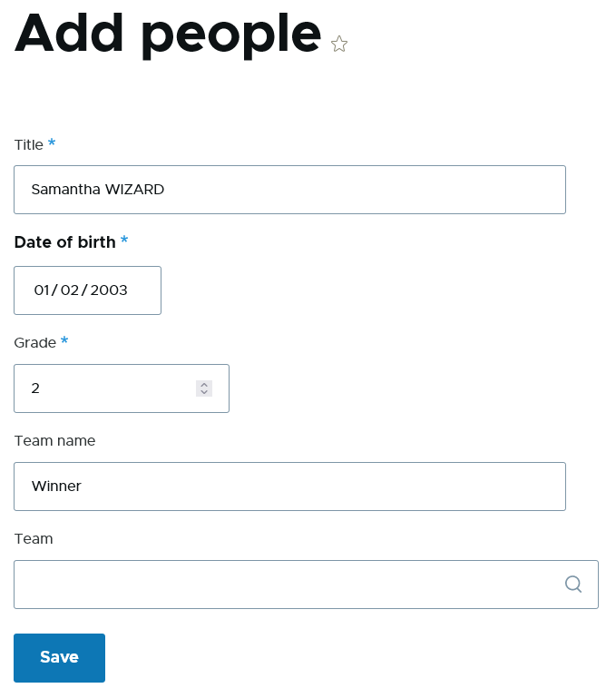
Task: Click the Team label above search field
Action: [x=34, y=538]
